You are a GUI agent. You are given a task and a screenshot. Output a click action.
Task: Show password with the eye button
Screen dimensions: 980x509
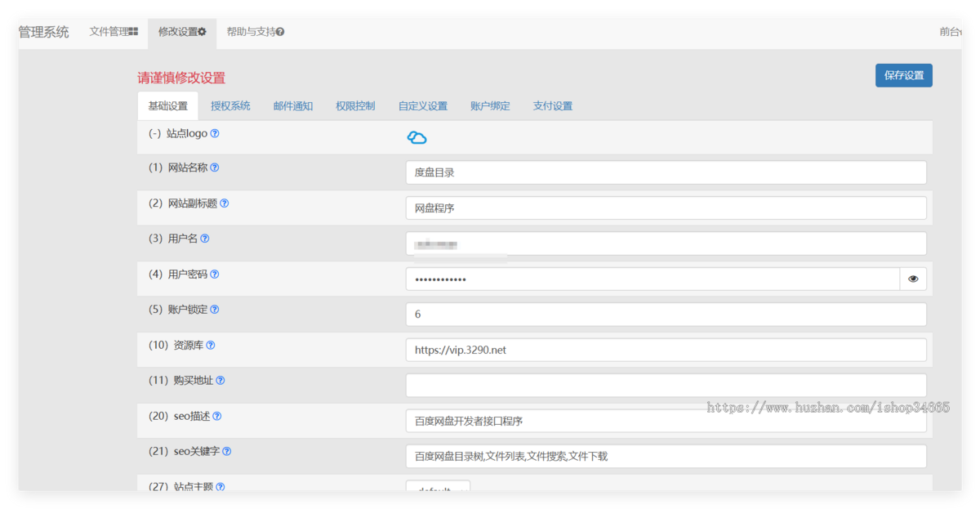click(913, 279)
